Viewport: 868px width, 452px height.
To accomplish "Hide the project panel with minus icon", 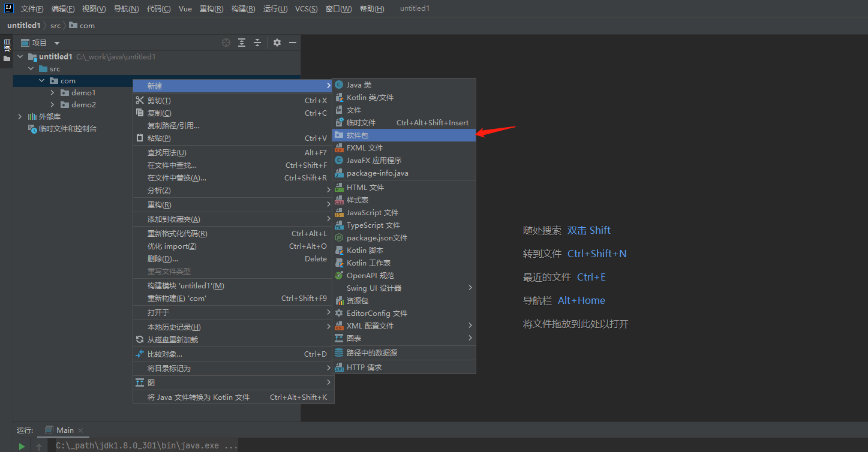I will pos(293,43).
